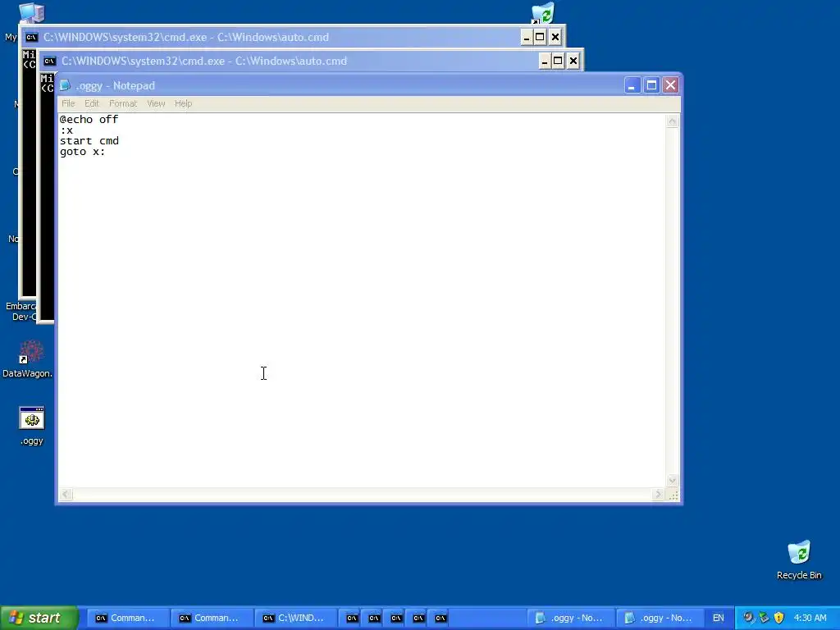Click the security shield tray icon
Viewport: 840px width, 630px height.
[x=779, y=618]
